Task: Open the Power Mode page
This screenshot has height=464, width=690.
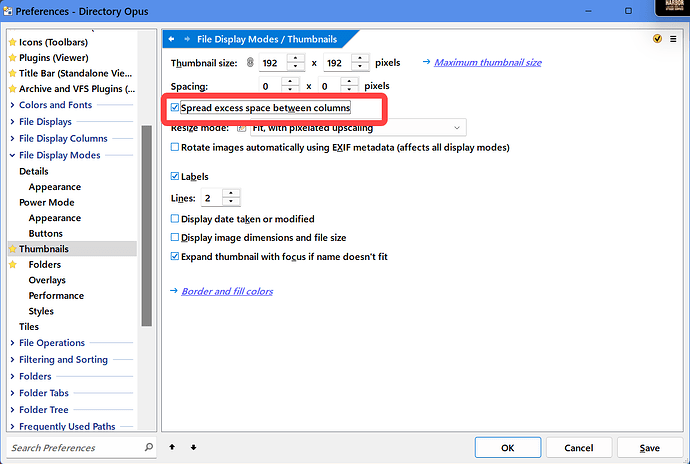Action: click(x=47, y=203)
